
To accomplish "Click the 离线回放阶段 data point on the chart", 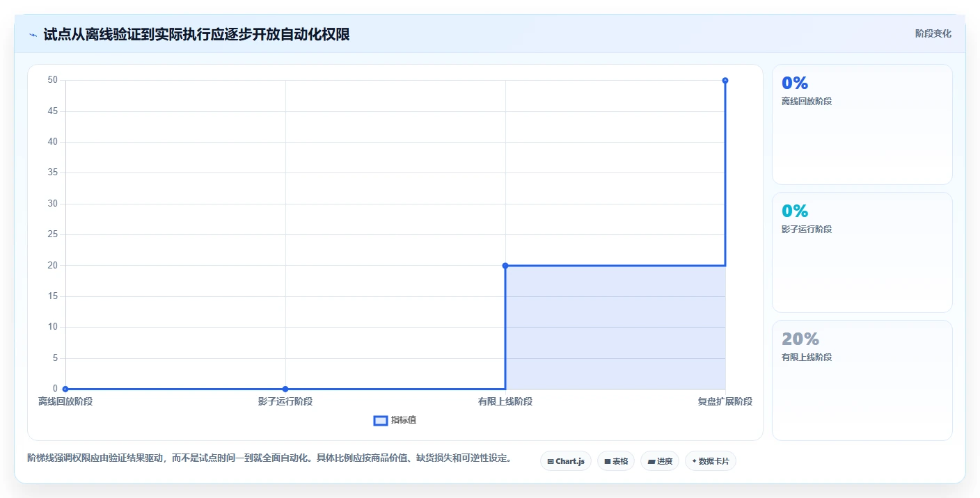I will pos(65,389).
